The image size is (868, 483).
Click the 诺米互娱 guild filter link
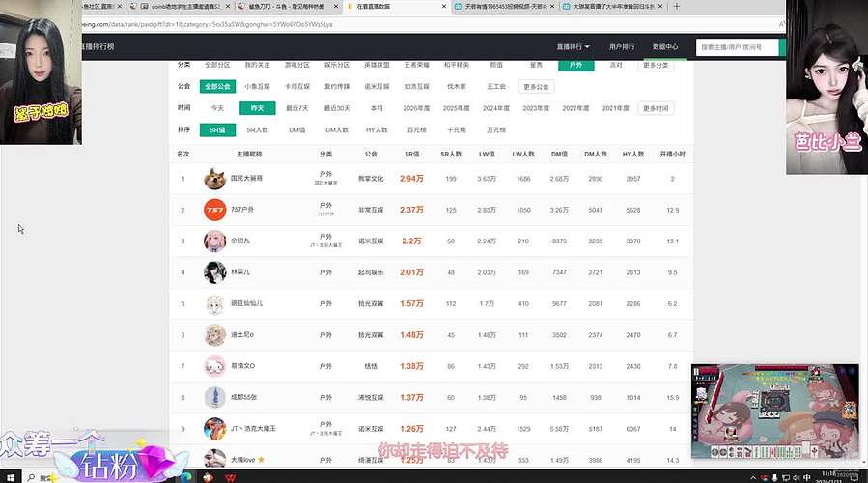(x=377, y=86)
